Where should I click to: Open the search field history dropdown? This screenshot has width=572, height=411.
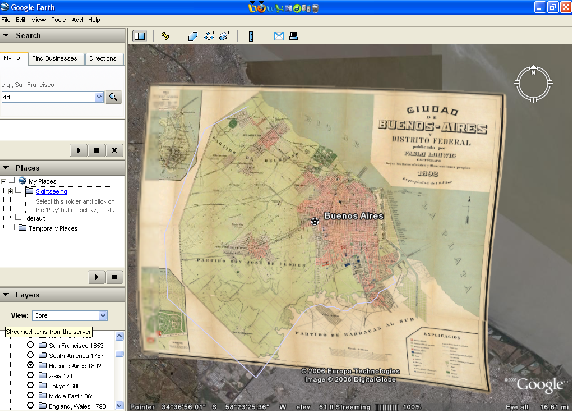pos(99,97)
